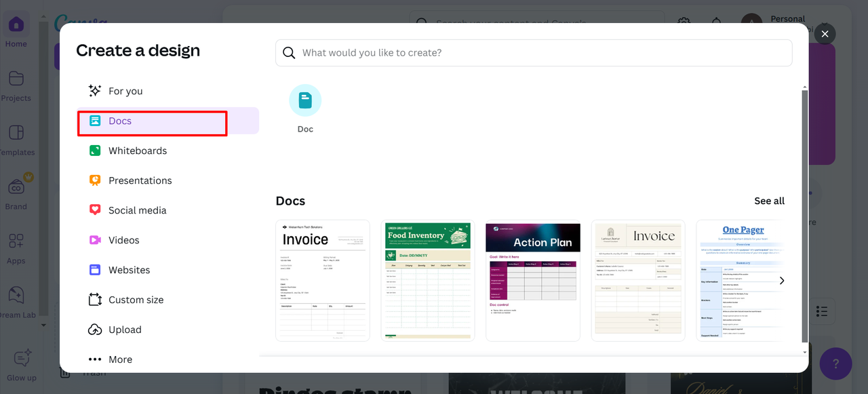
Task: Click See all docs link
Action: [769, 201]
